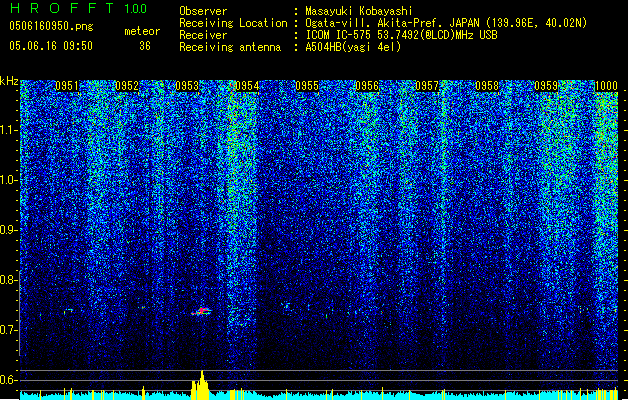Click the 0952 time marker

pos(127,86)
